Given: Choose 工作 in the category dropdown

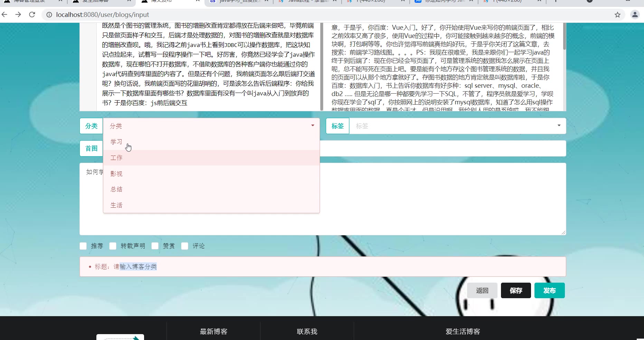Looking at the screenshot, I should 211,158.
